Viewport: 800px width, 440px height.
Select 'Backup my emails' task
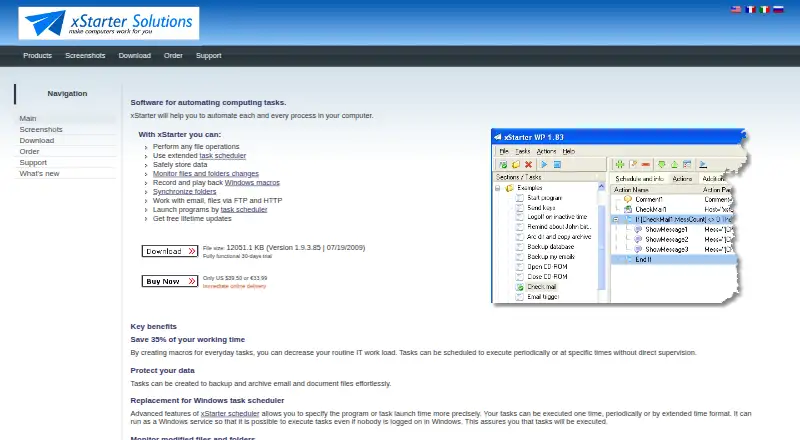click(551, 257)
